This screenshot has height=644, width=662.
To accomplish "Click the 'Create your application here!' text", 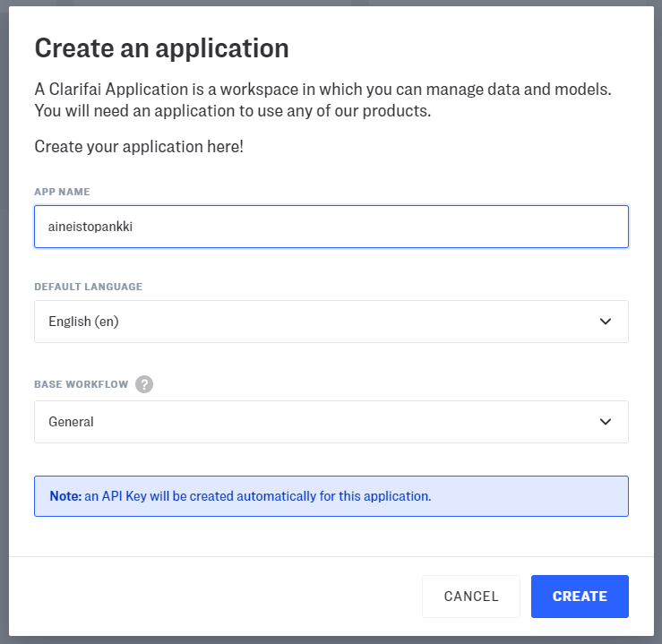I will pos(139,146).
